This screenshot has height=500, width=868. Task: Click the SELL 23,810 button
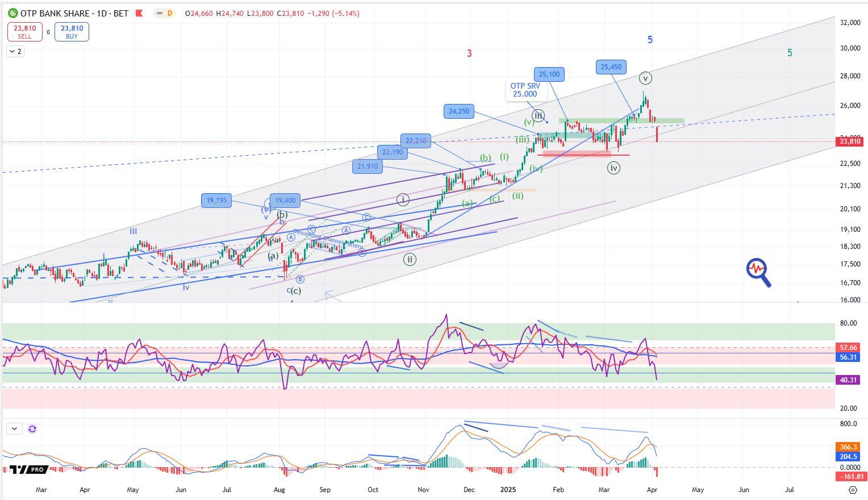point(25,32)
